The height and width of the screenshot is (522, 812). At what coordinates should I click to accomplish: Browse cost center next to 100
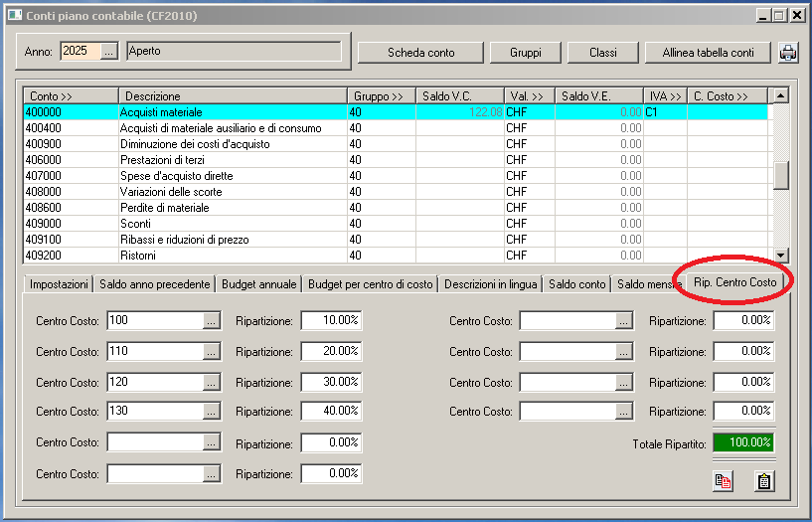click(x=212, y=320)
